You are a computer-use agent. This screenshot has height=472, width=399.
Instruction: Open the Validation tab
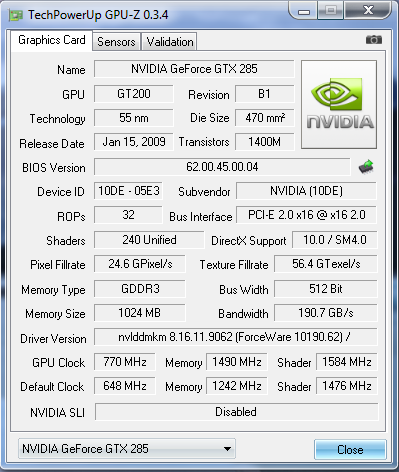[170, 42]
